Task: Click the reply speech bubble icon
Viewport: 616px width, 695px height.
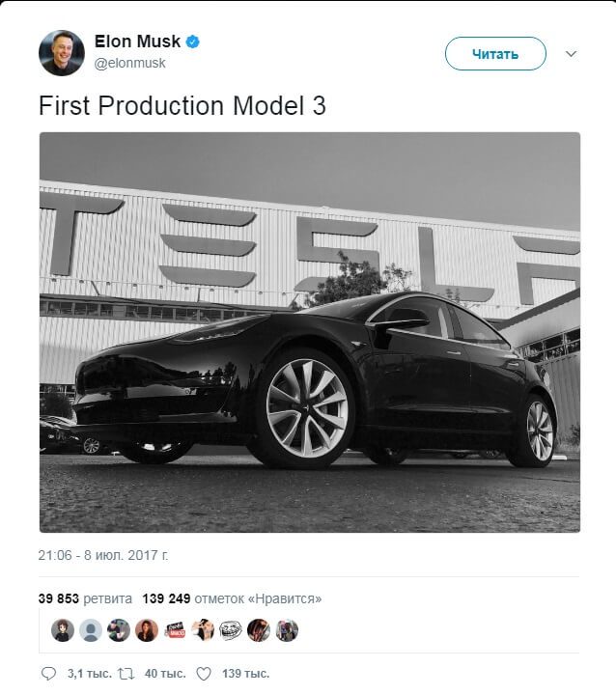Action: pyautogui.click(x=49, y=673)
